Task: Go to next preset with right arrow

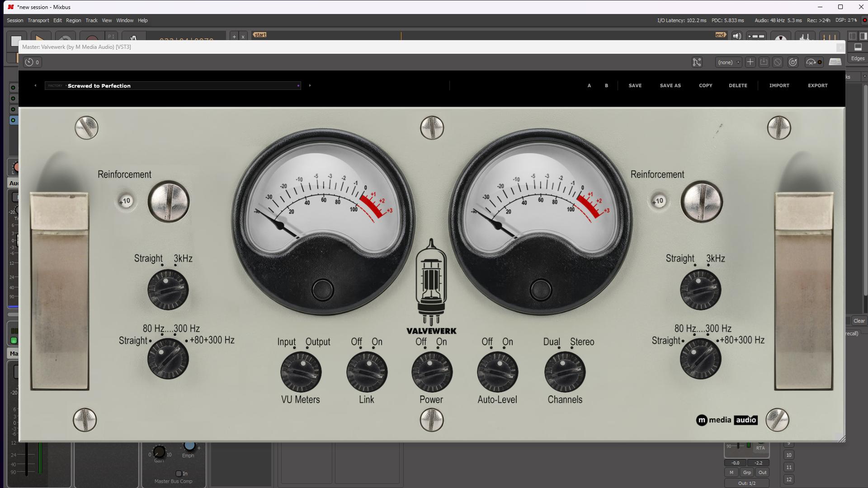Action: coord(310,85)
